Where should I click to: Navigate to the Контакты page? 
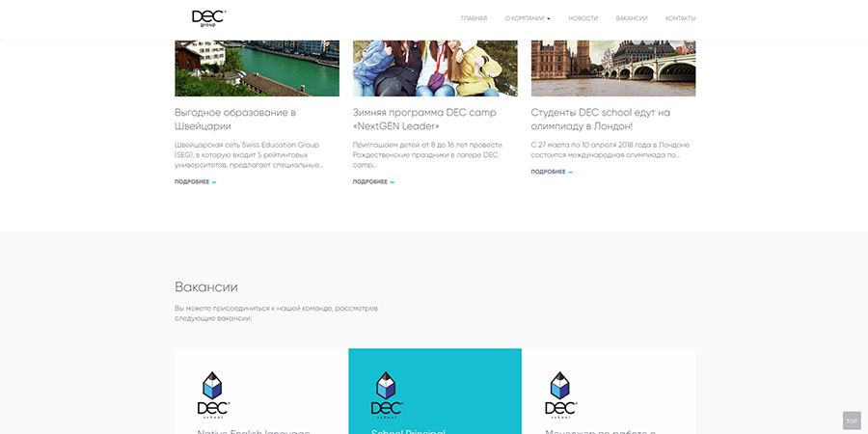coord(680,18)
